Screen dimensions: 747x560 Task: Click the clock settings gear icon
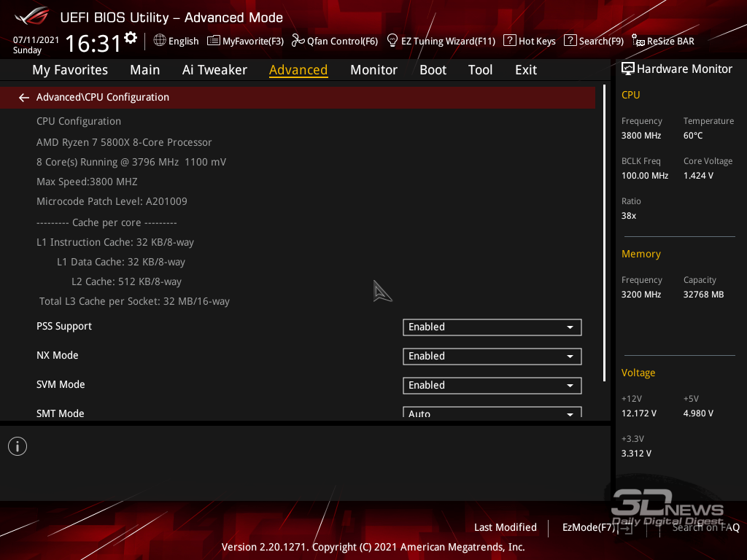coord(131,38)
